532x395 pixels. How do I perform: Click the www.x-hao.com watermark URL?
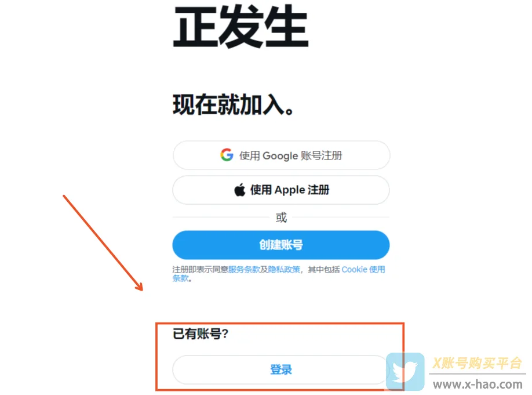pos(478,385)
